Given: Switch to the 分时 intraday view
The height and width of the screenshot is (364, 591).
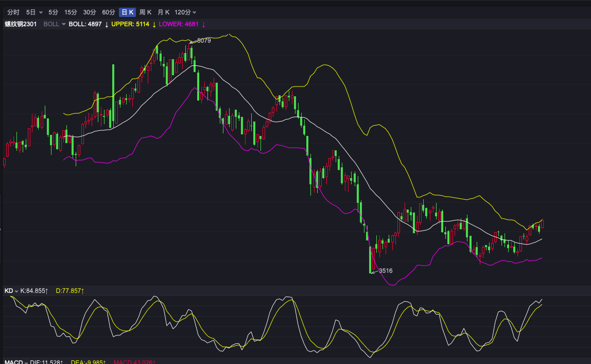Looking at the screenshot, I should click(13, 12).
